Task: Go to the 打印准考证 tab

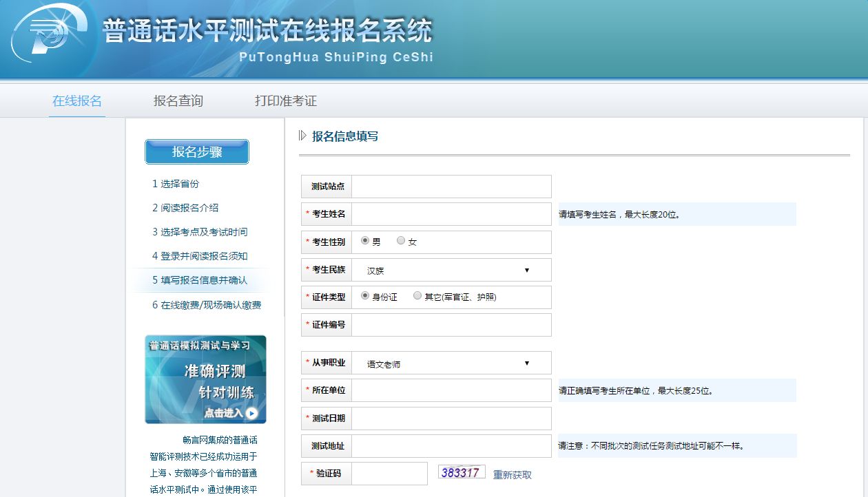Action: click(x=286, y=101)
